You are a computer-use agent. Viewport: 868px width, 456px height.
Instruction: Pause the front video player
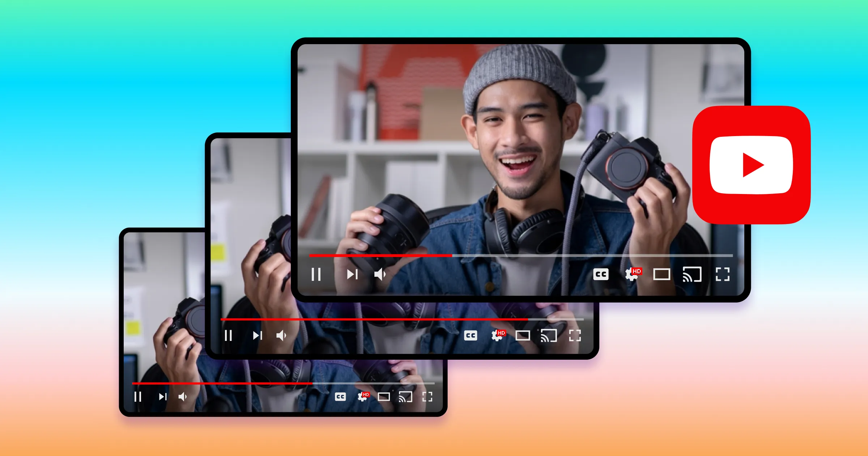click(x=316, y=274)
